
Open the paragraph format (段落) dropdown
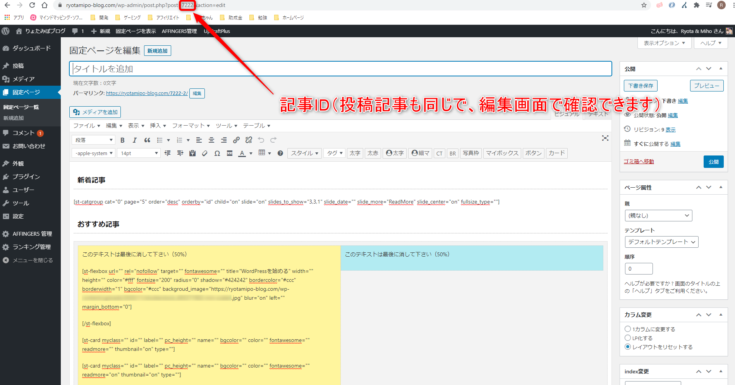[94, 140]
